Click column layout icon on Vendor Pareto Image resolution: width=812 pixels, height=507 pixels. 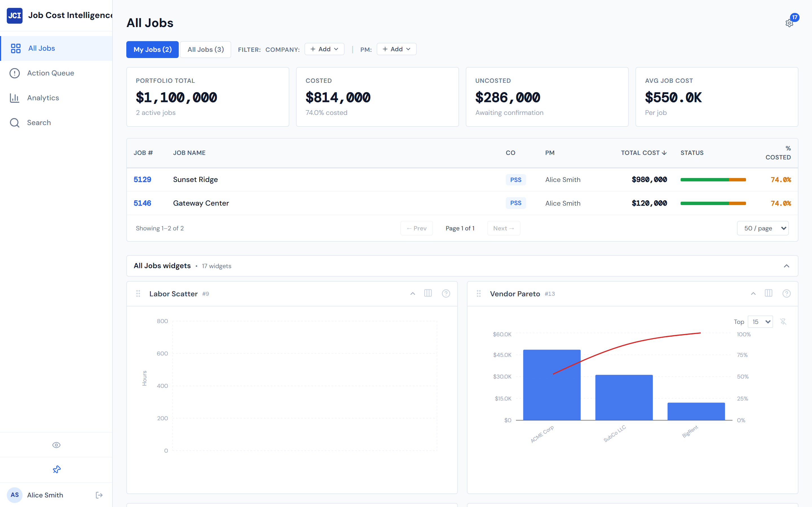tap(768, 293)
